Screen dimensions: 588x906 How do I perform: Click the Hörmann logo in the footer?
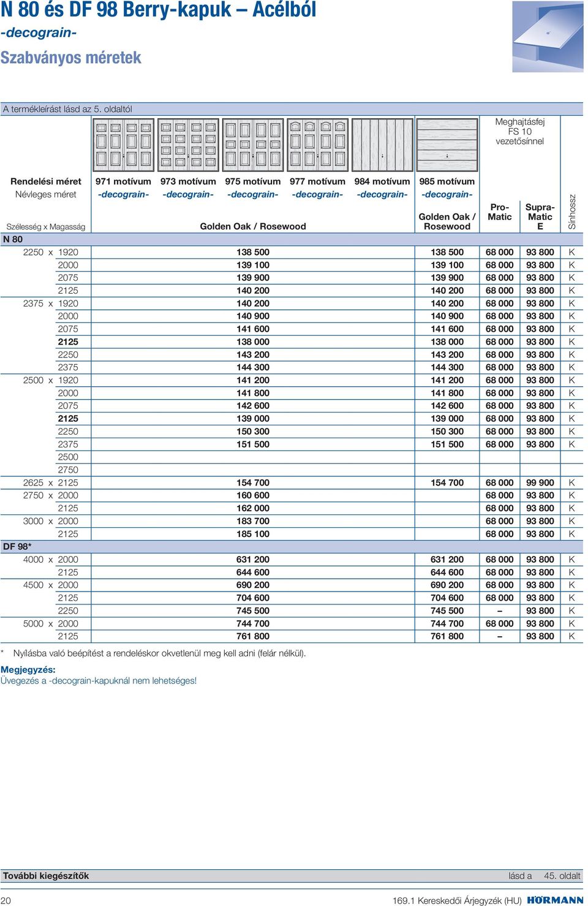[555, 900]
